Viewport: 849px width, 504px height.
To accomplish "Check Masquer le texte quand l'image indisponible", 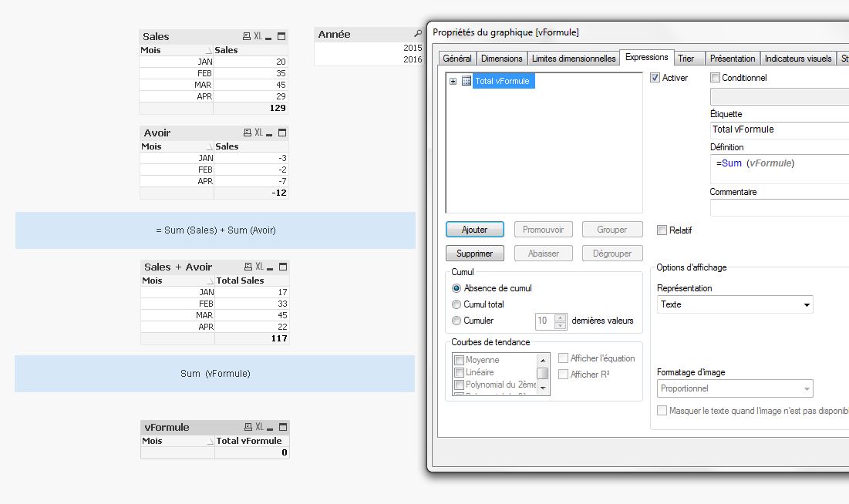I will [662, 411].
